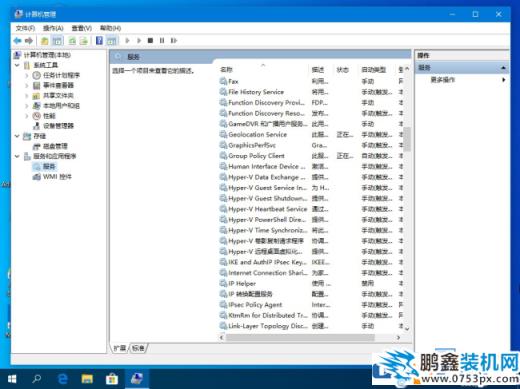Collapse the 服务 section in actions pane
This screenshot has height=389, width=520.
pyautogui.click(x=503, y=68)
